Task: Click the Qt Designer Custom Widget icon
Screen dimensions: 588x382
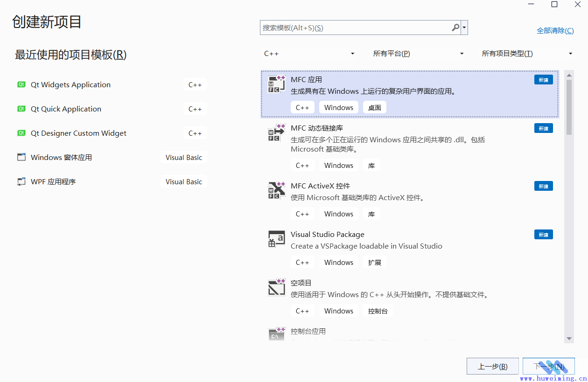Action: (x=21, y=133)
